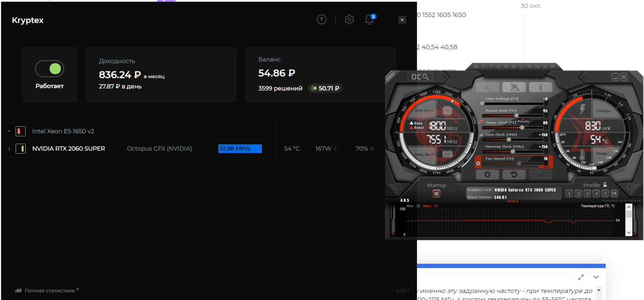The height and width of the screenshot is (300, 644).
Task: Click the 3599 решений text
Action: tap(280, 88)
